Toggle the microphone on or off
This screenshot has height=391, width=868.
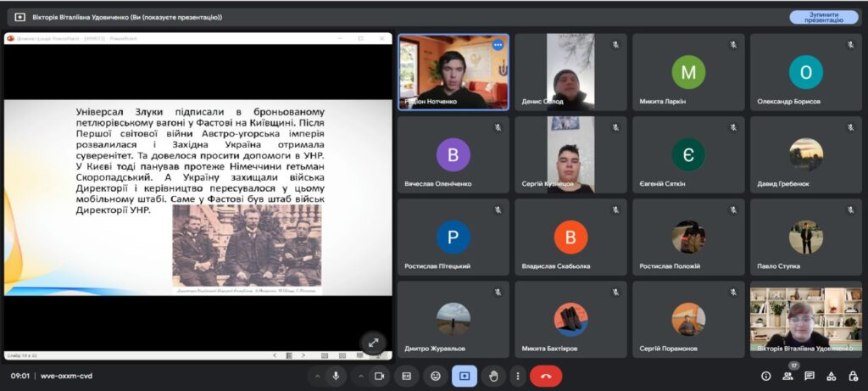point(337,376)
